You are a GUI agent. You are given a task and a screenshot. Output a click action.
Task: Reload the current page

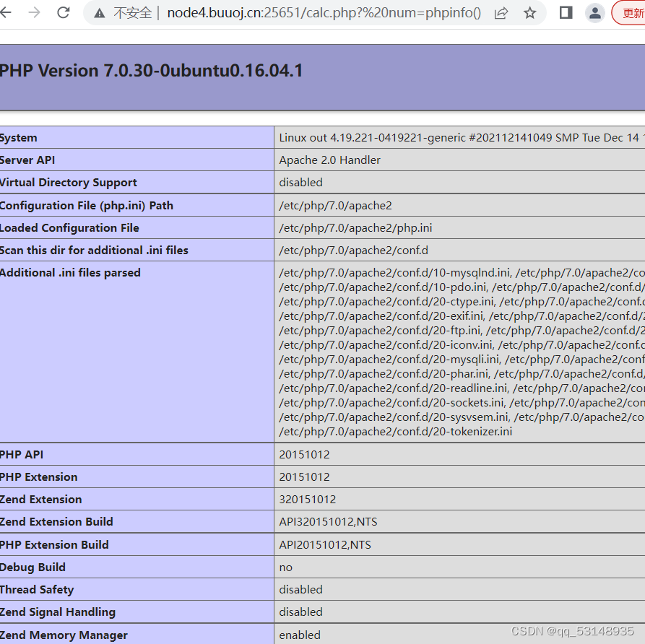coord(64,13)
